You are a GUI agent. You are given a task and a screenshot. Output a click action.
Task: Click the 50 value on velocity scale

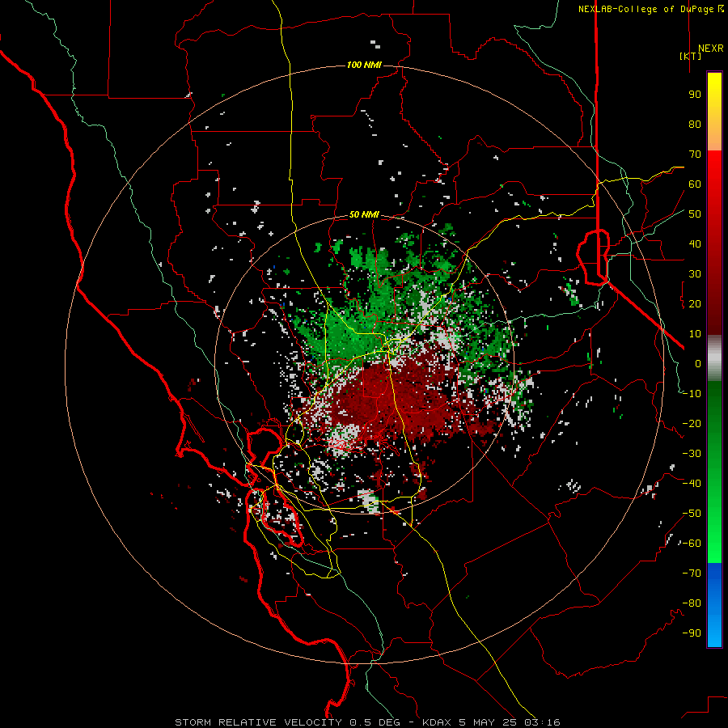(x=695, y=214)
